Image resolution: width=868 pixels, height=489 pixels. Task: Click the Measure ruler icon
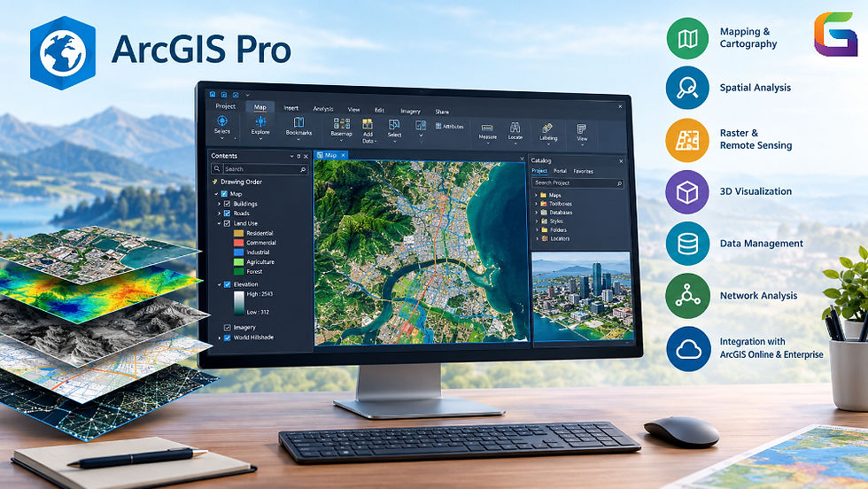(x=486, y=128)
